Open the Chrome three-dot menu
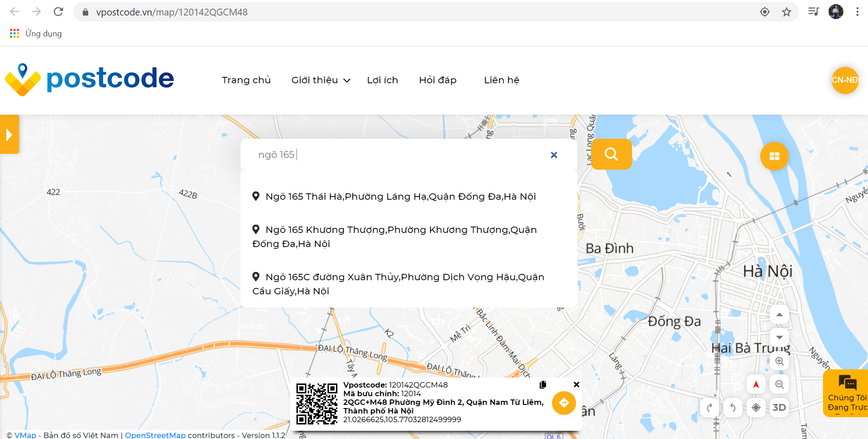Screen dimensions: 868x439 (857, 12)
